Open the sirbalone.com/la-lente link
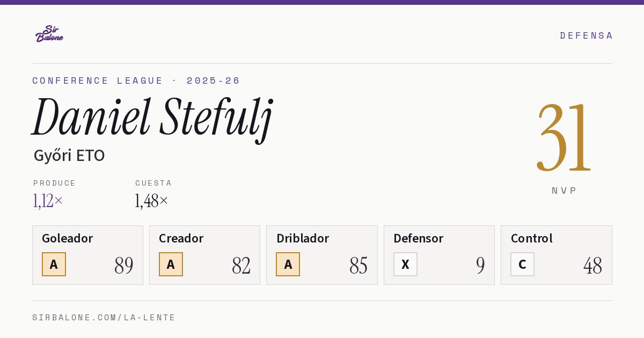644x338 pixels. pyautogui.click(x=104, y=318)
